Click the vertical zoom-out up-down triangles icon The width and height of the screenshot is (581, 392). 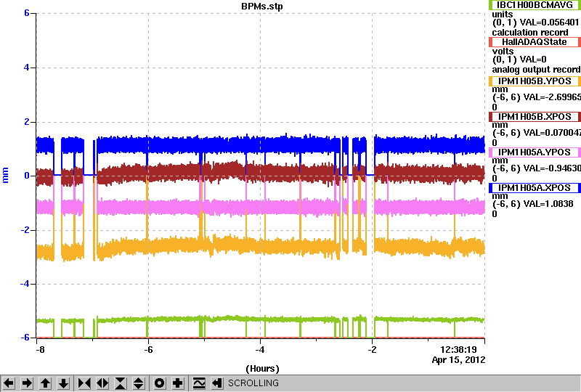click(139, 383)
